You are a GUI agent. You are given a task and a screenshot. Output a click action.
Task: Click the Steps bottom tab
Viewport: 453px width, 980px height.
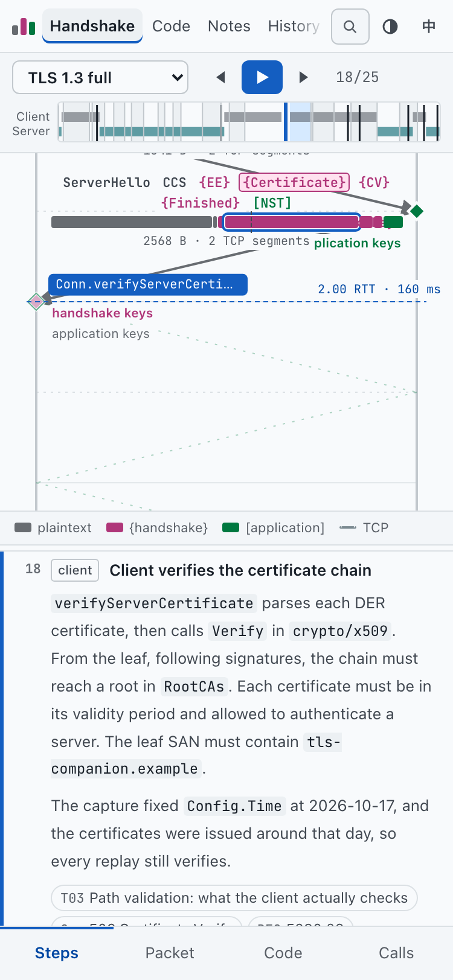pos(57,953)
